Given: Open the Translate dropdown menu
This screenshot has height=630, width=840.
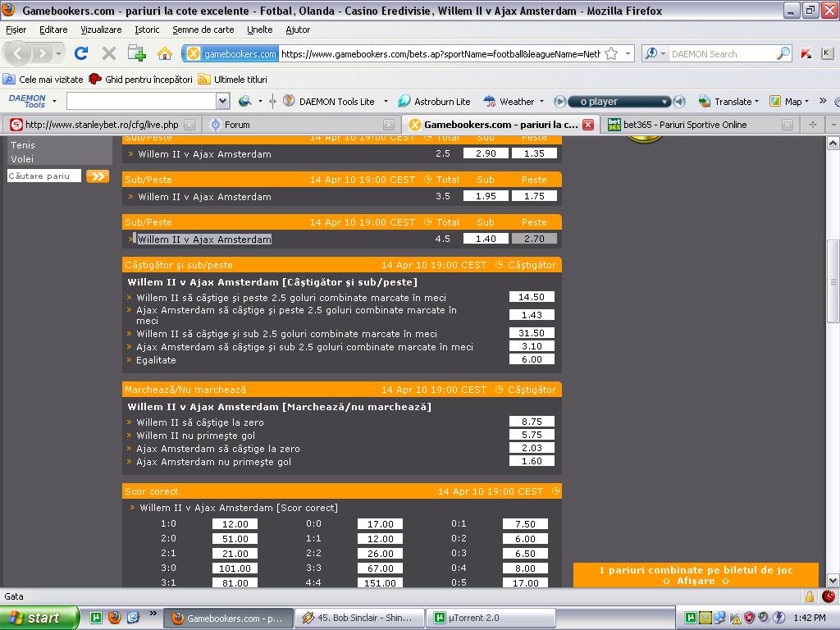Looking at the screenshot, I should tap(756, 101).
